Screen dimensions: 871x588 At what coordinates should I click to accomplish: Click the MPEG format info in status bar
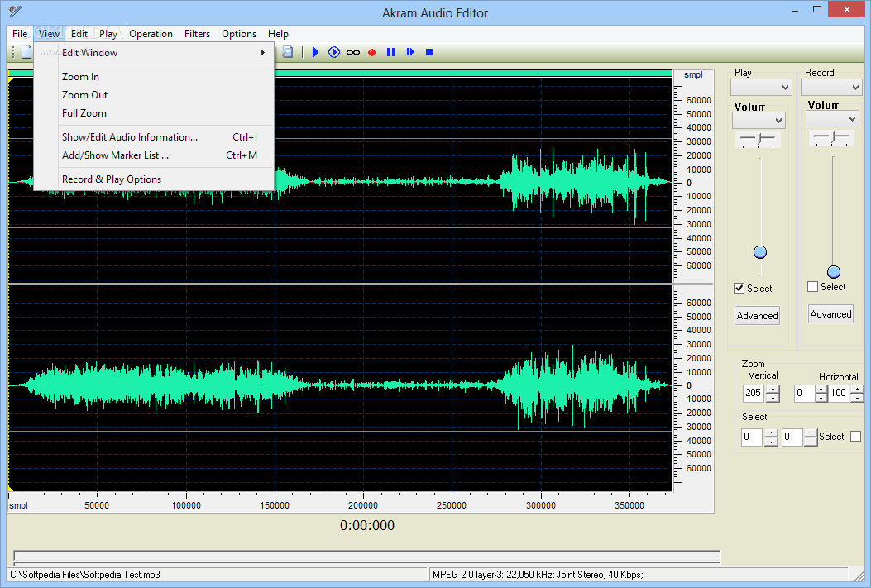tap(538, 575)
